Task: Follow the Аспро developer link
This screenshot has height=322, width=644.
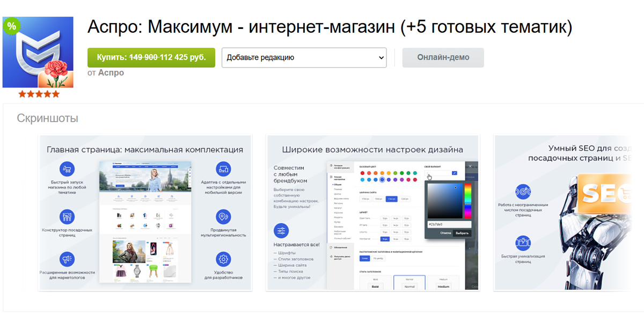Action: [111, 72]
